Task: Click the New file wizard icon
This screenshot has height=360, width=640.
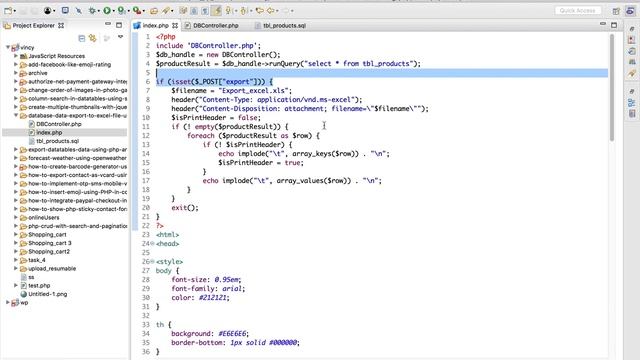Action: [7, 11]
